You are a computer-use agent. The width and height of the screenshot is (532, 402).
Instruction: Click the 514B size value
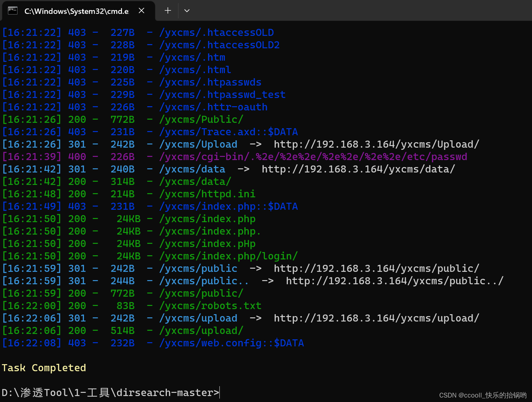122,330
